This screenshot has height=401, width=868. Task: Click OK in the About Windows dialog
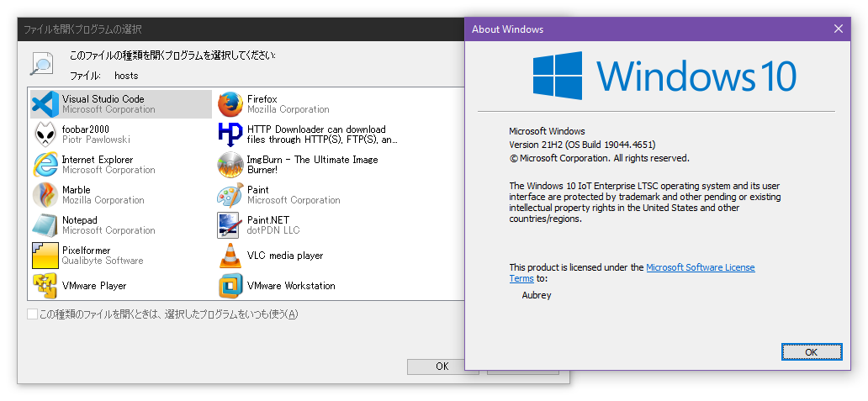pyautogui.click(x=812, y=351)
